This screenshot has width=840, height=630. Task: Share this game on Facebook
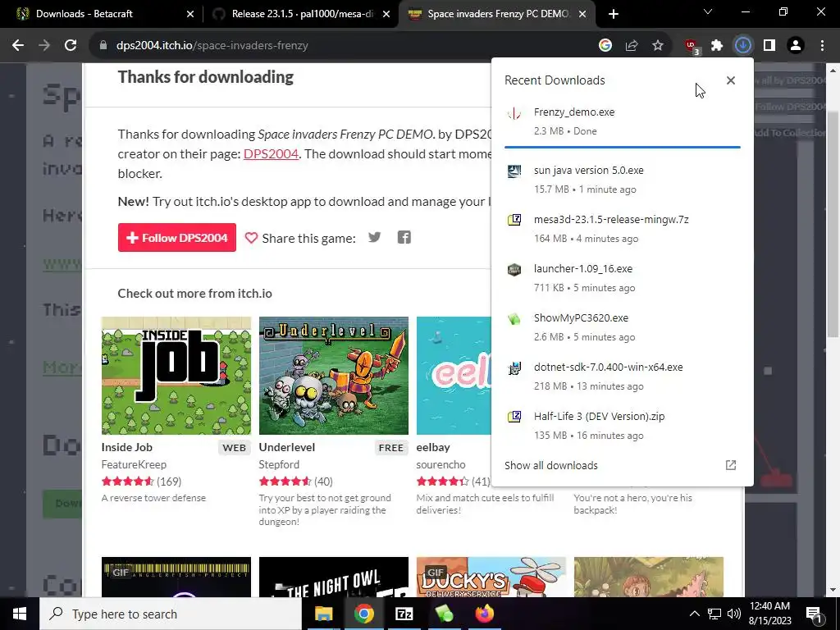pyautogui.click(x=404, y=237)
